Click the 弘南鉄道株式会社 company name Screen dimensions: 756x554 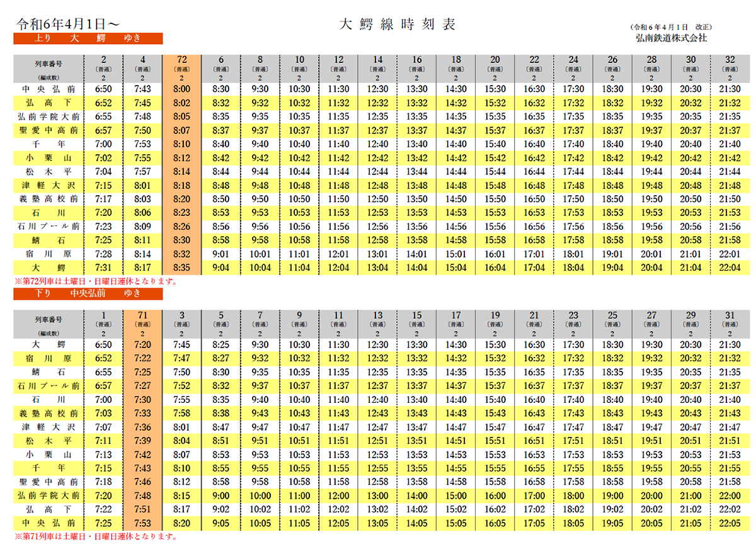pyautogui.click(x=672, y=38)
